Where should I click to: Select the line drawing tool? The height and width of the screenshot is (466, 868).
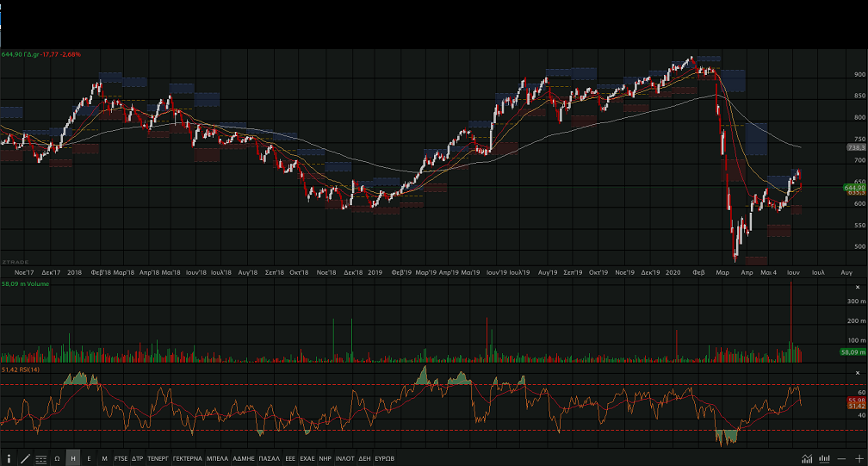click(x=25, y=458)
